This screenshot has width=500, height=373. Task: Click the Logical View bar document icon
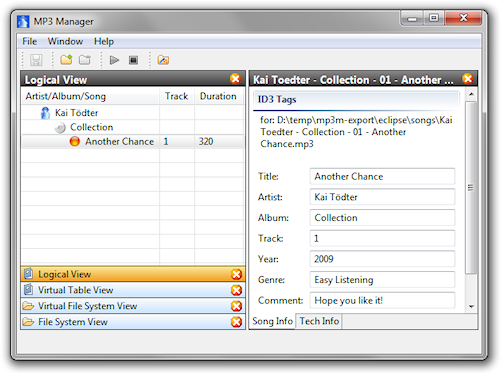click(29, 274)
